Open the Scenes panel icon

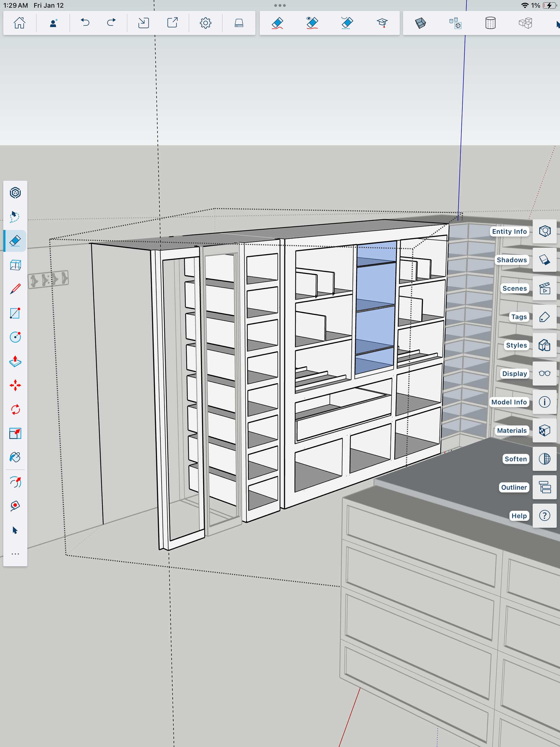pyautogui.click(x=544, y=288)
